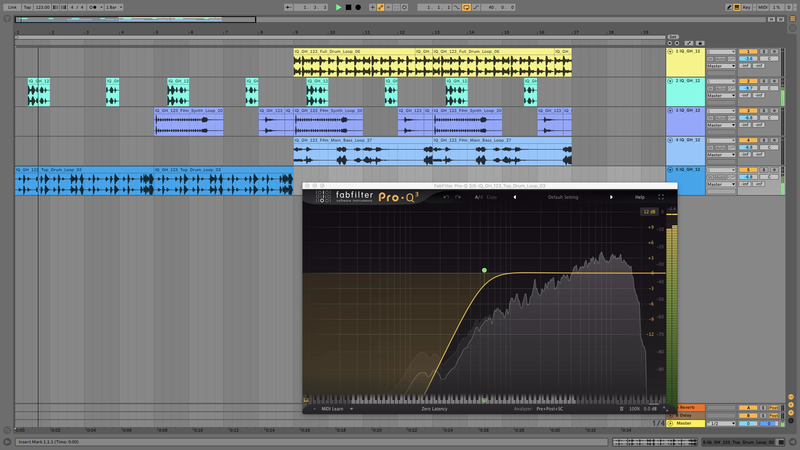Solo track 1 with the S button
This screenshot has width=800, height=450.
764,52
